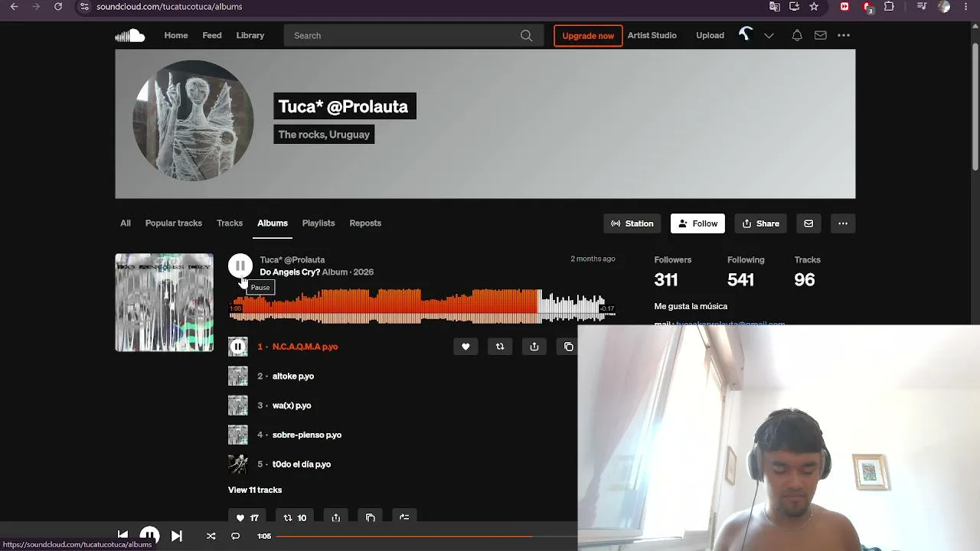Go to the SoundCloud logo home
This screenshot has height=551, width=980.
coord(130,35)
